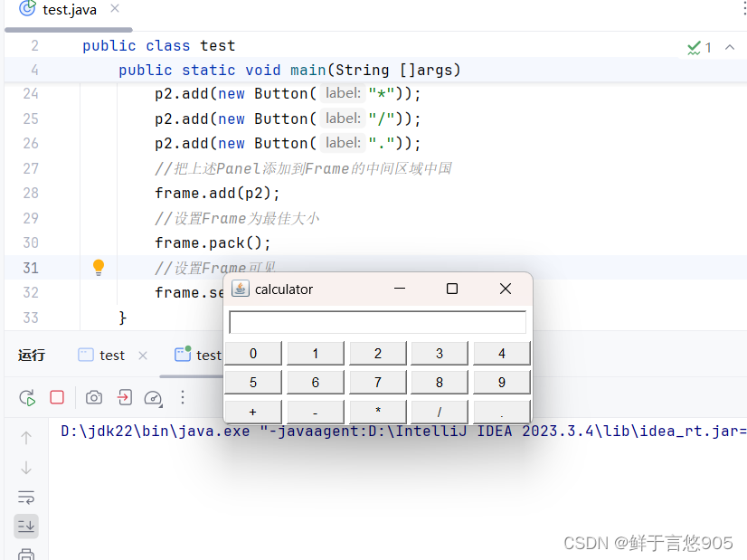Click the calculator window Java icon
747x560 pixels.
[241, 289]
